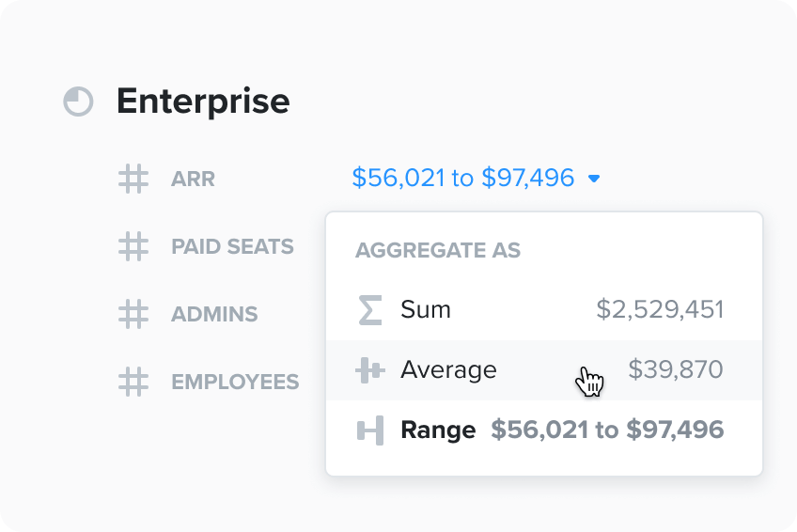The height and width of the screenshot is (532, 797).
Task: Click the Average aggregate icon
Action: point(370,370)
